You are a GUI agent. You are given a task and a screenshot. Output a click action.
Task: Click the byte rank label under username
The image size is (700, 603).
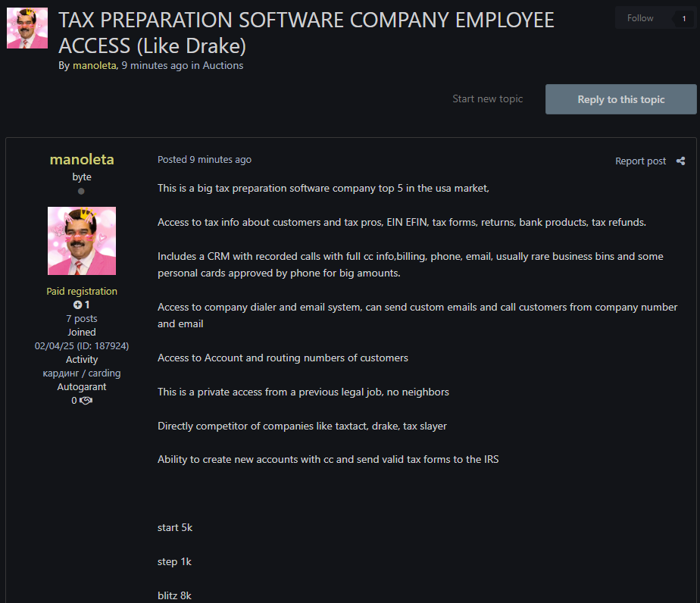[x=82, y=177]
